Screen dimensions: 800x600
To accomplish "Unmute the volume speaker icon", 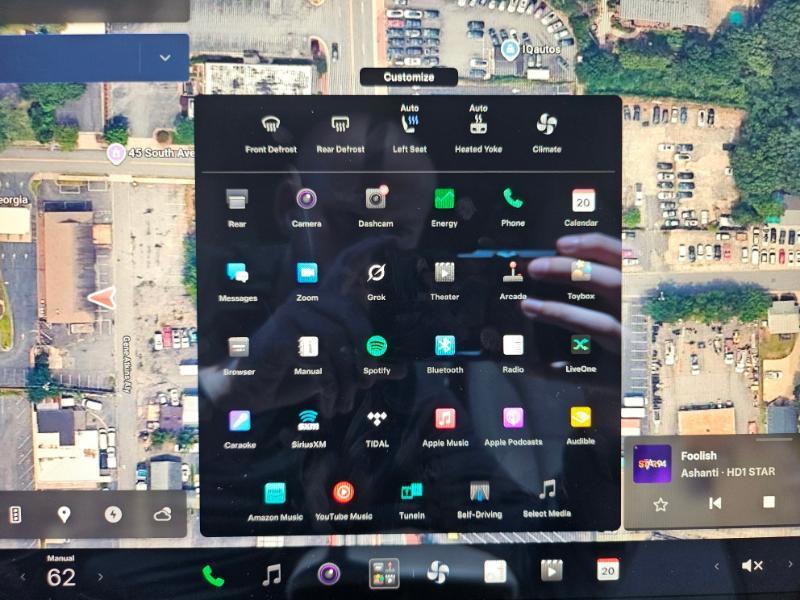I will (x=752, y=565).
